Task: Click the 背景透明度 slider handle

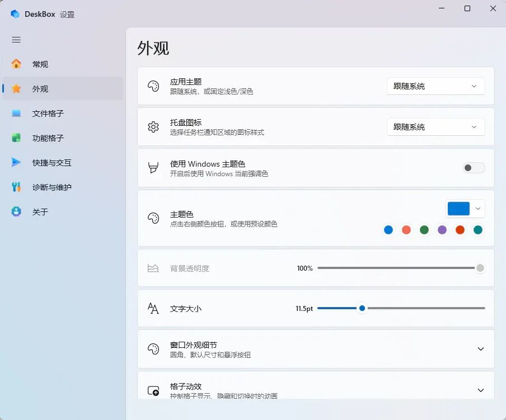Action: point(480,268)
